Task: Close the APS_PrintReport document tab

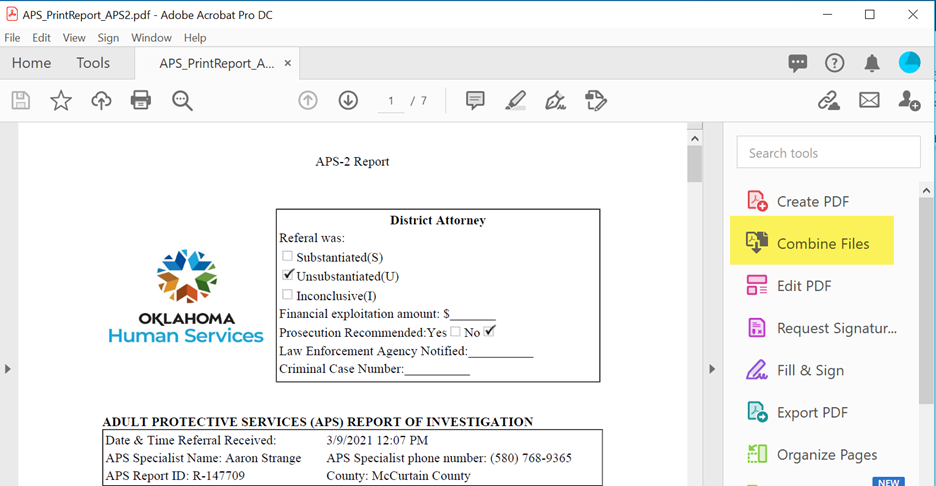Action: point(288,63)
